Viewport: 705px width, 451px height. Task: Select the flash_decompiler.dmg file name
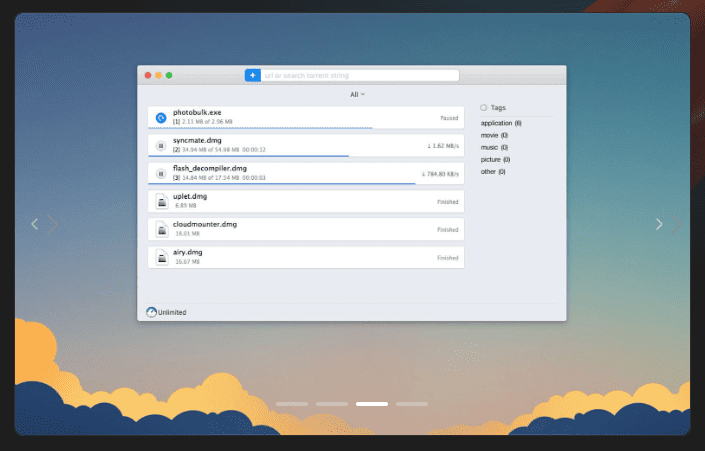click(x=210, y=168)
